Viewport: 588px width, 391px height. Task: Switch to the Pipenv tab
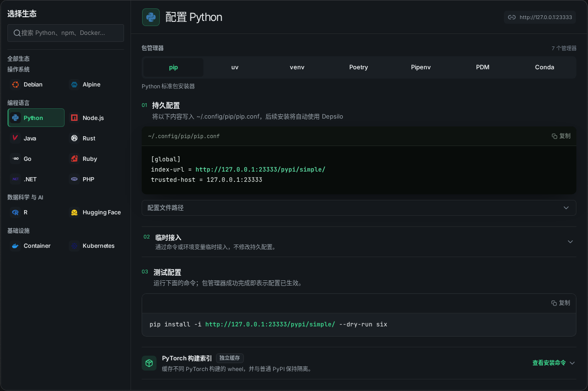tap(421, 67)
